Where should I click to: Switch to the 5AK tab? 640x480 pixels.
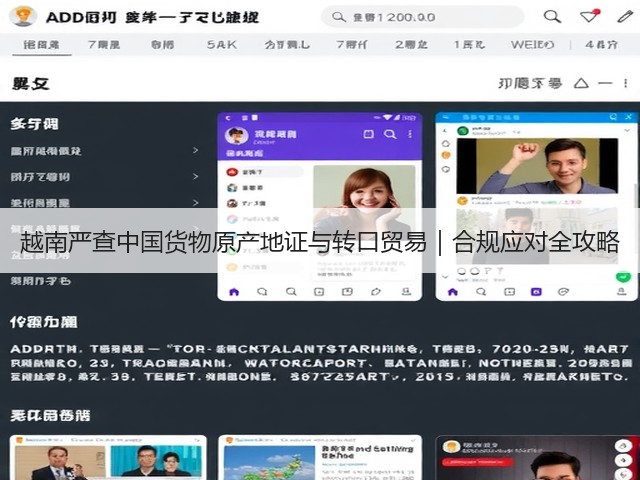pyautogui.click(x=222, y=44)
